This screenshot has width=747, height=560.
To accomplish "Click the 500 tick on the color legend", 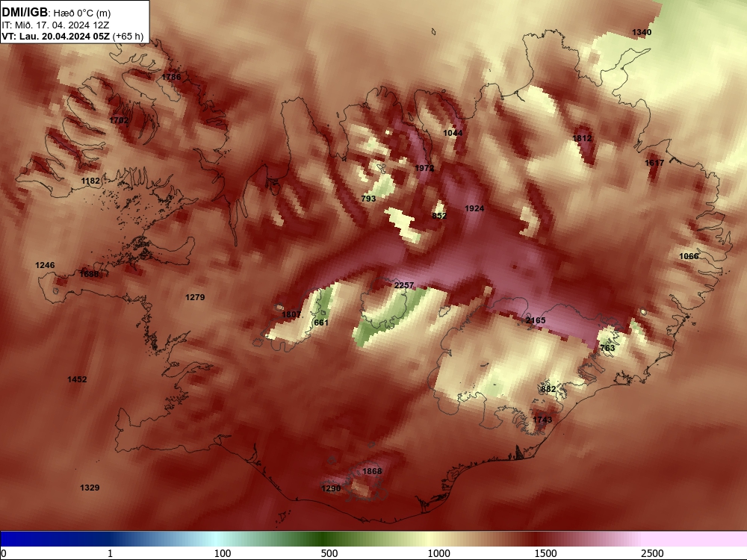I will 329,553.
